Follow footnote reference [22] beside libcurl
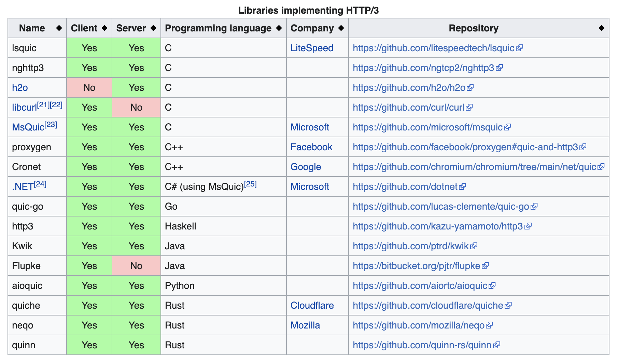This screenshot has width=618, height=364. pyautogui.click(x=56, y=104)
